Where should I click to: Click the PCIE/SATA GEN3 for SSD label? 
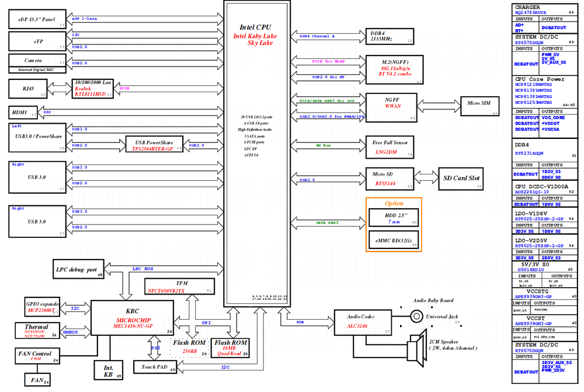(327, 101)
